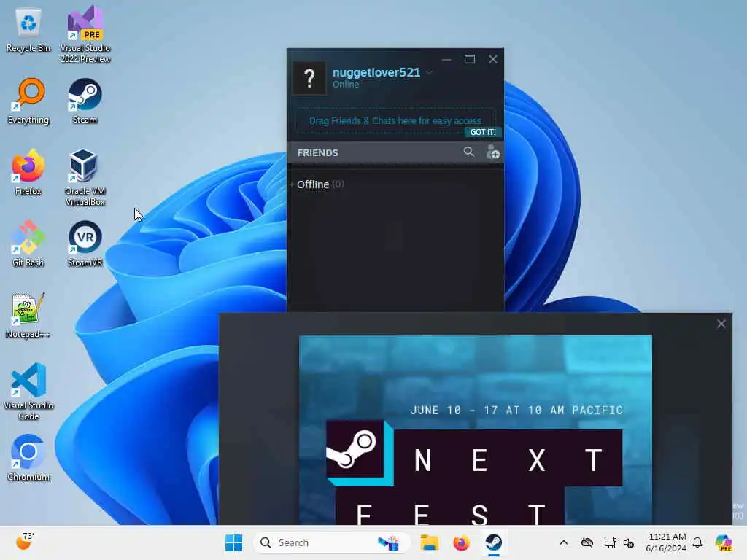747x560 pixels.
Task: Launch Visual Studio 2022 Preview shortcut
Action: click(x=85, y=34)
